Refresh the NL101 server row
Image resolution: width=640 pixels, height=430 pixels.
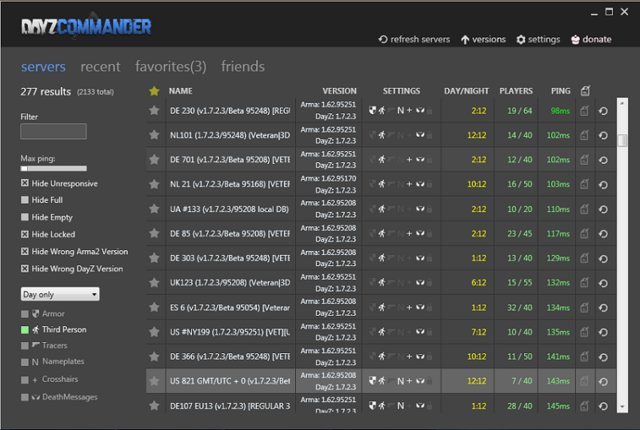603,134
